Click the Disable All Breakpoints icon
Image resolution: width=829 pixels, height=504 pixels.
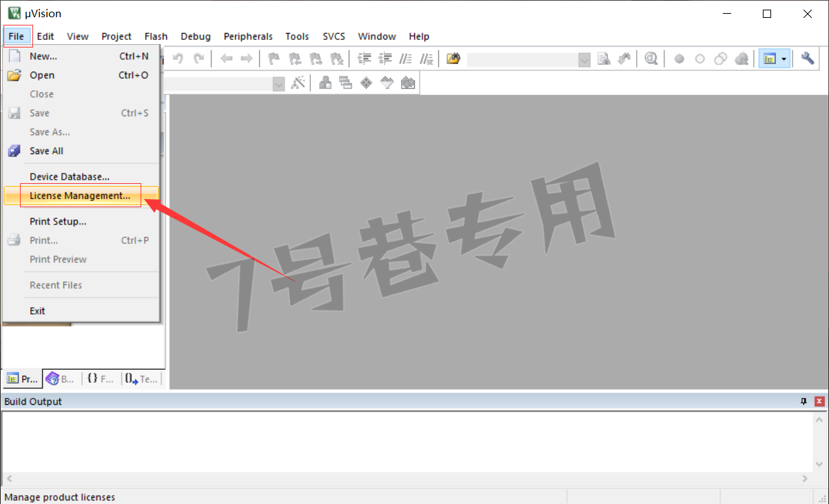click(721, 59)
